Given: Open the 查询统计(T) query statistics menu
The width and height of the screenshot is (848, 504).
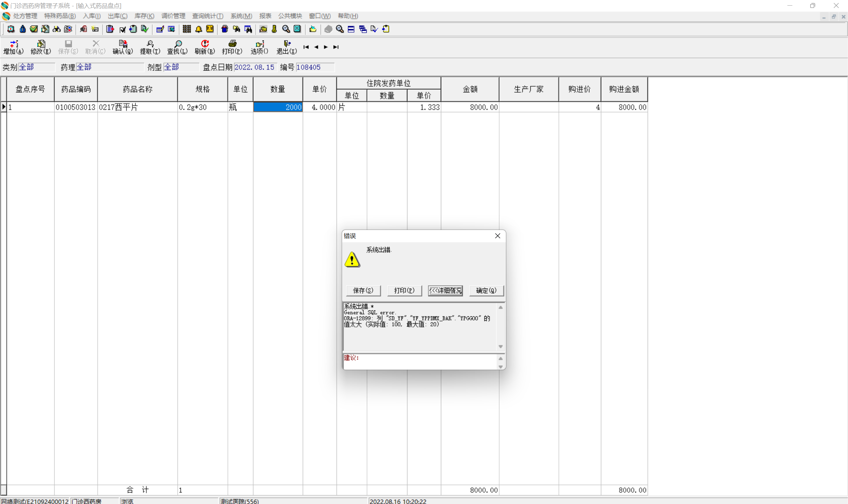Looking at the screenshot, I should [208, 16].
